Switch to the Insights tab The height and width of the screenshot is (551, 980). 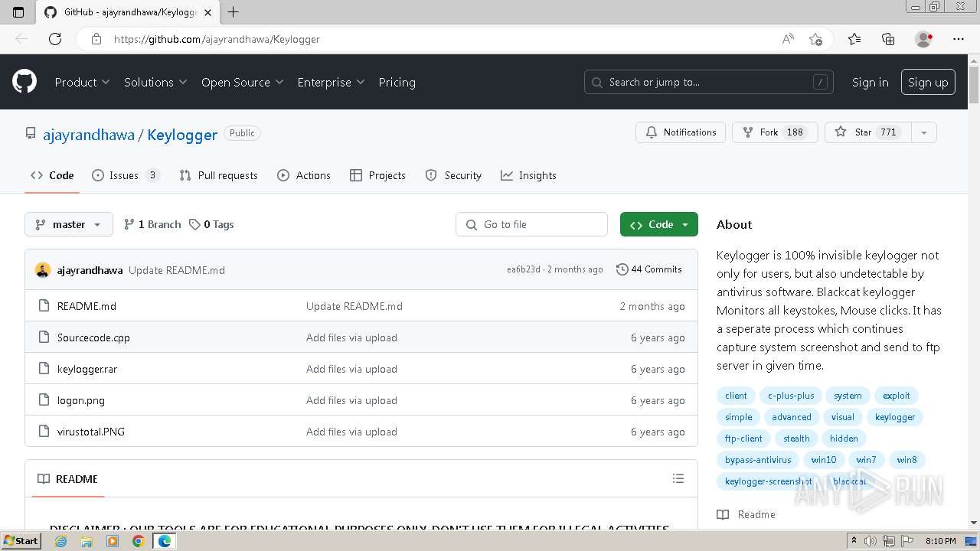528,175
